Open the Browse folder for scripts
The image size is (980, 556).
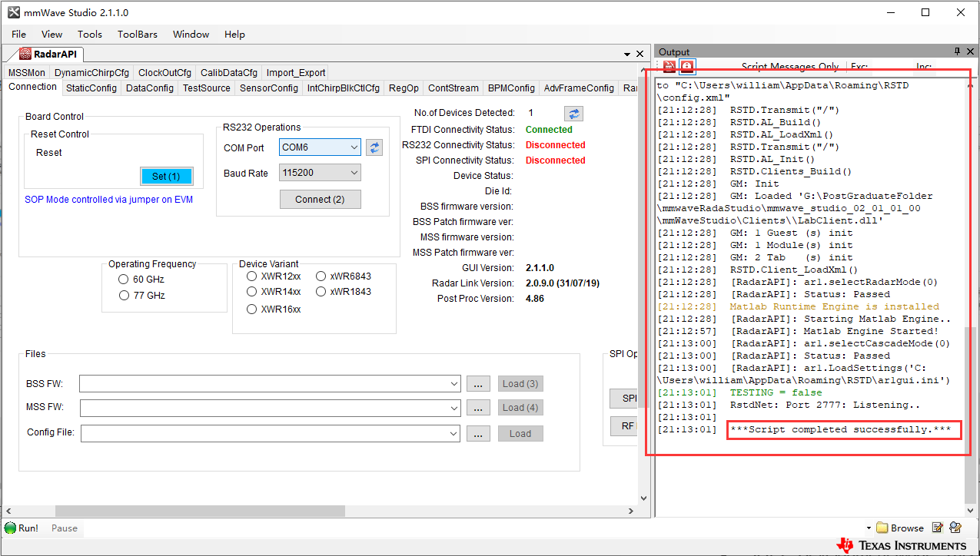click(900, 528)
